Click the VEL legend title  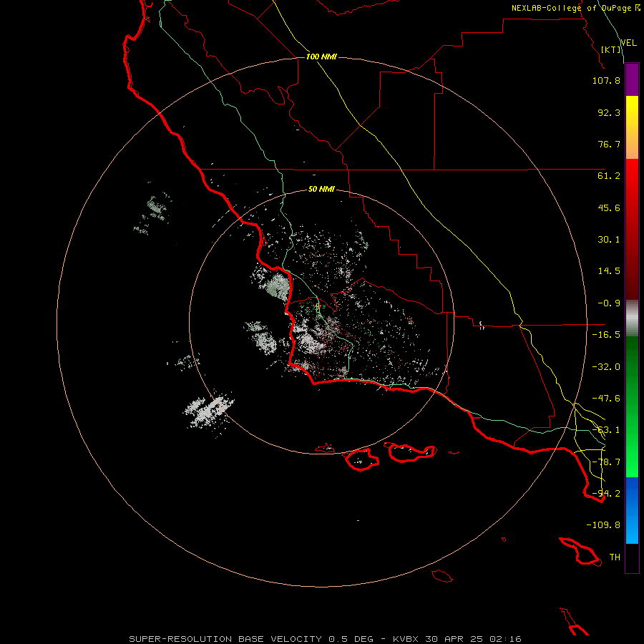tap(628, 43)
